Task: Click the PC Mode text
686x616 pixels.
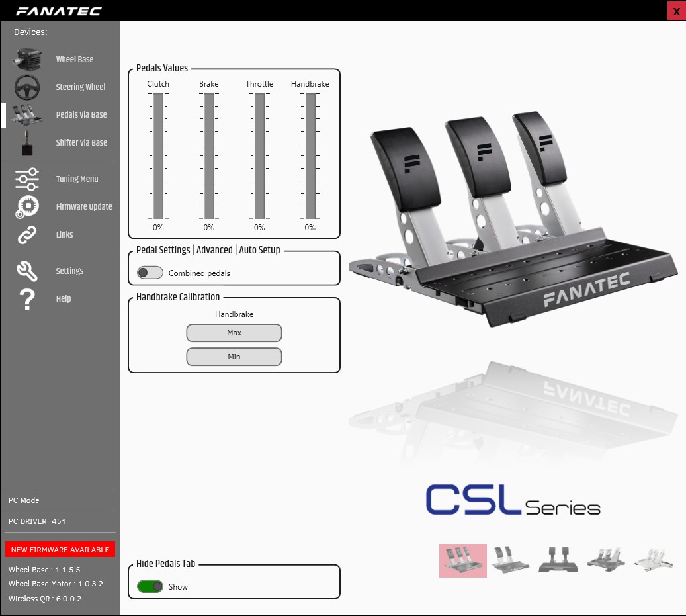Action: click(24, 500)
